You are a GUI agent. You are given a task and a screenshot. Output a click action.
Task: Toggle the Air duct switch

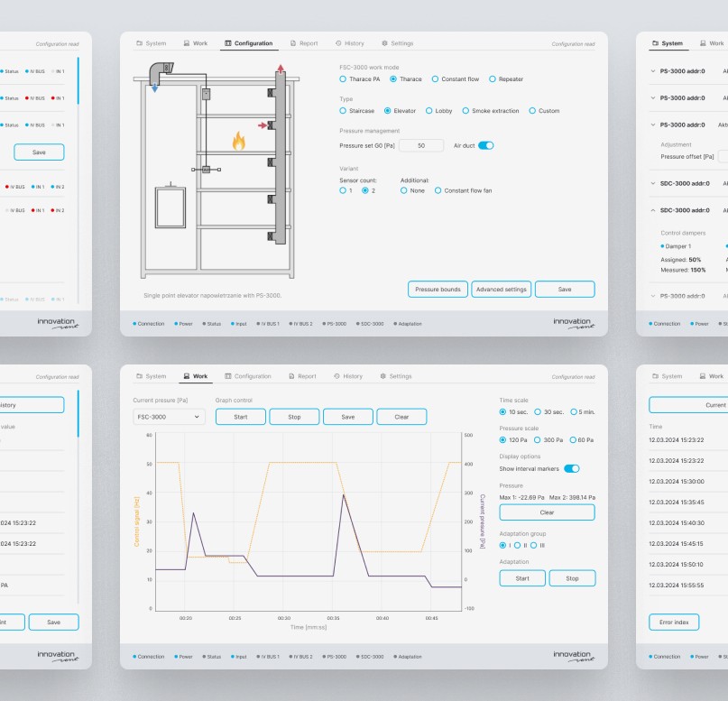[485, 145]
